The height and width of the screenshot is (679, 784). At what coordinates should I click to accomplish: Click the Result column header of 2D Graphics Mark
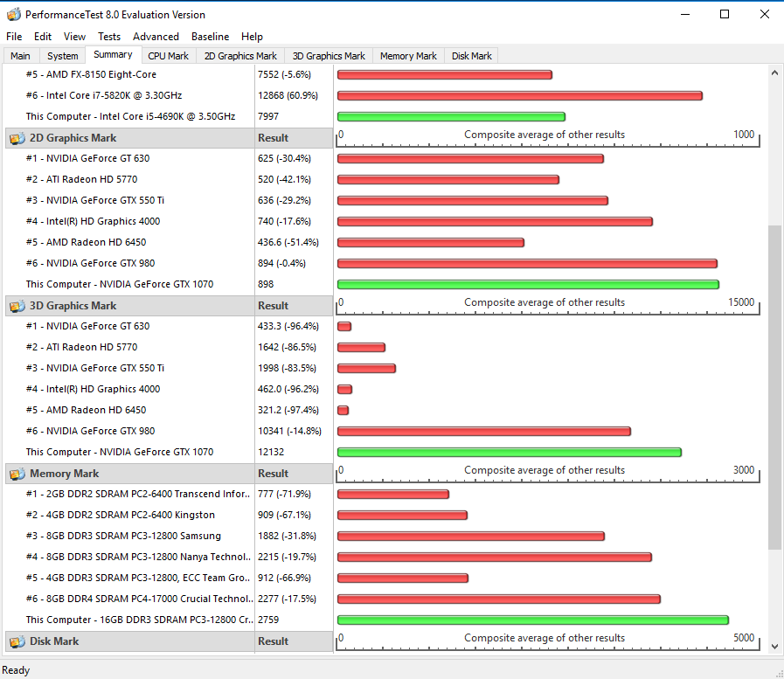pyautogui.click(x=294, y=138)
